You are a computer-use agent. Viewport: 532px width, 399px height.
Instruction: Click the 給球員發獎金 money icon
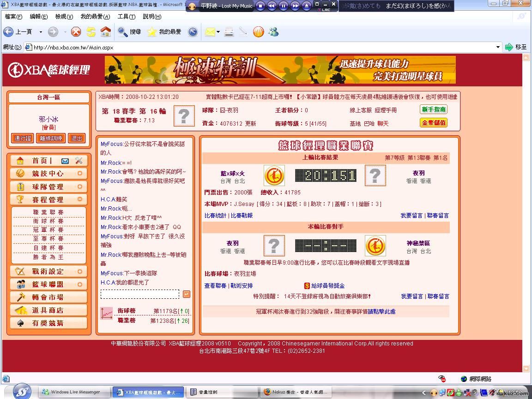307,286
